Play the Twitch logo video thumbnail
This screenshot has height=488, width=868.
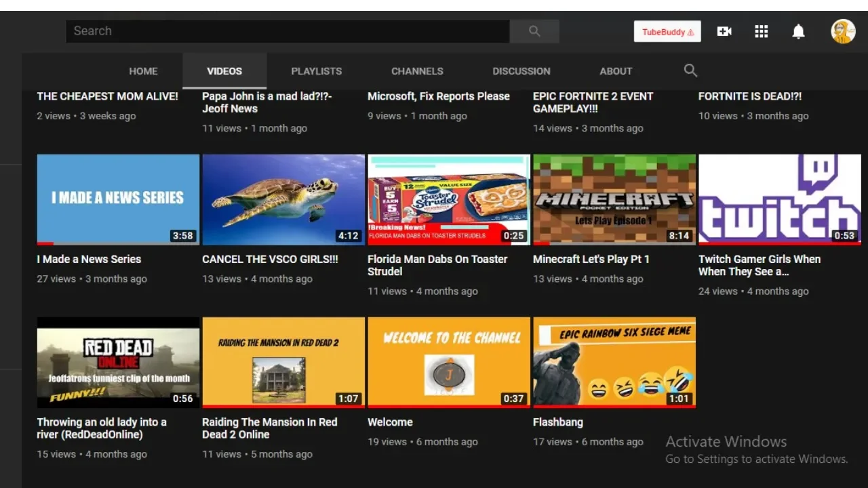click(x=780, y=199)
